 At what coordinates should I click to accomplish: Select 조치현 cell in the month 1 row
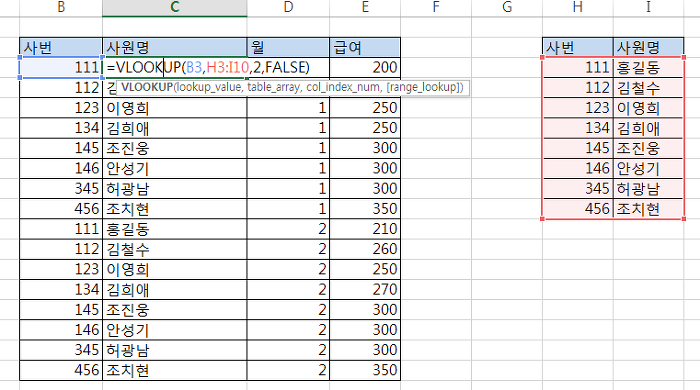pos(175,209)
